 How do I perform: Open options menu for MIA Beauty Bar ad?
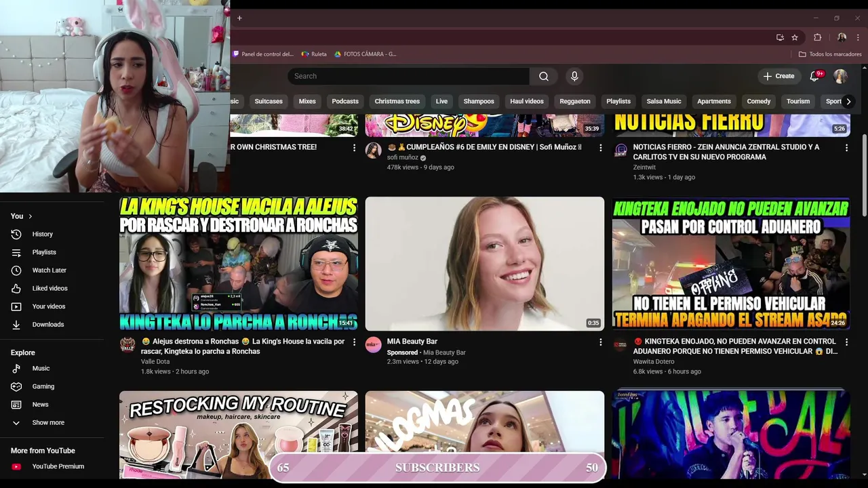point(600,342)
